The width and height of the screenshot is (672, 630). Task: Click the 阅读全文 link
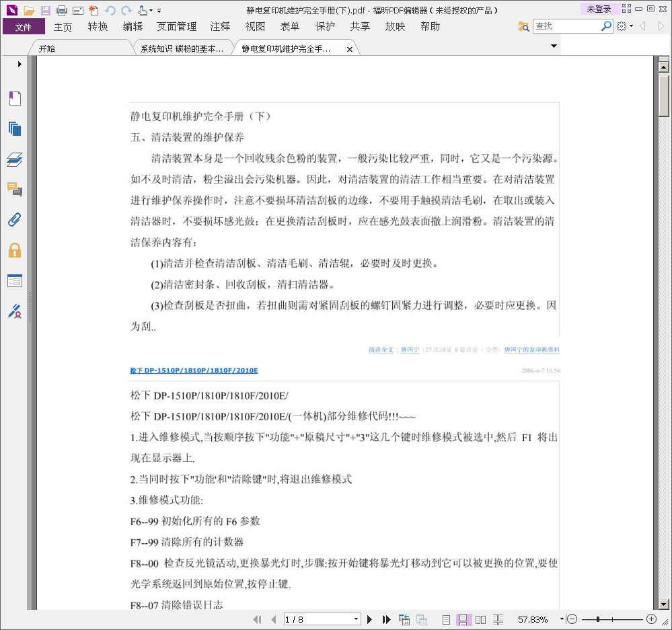tap(381, 350)
